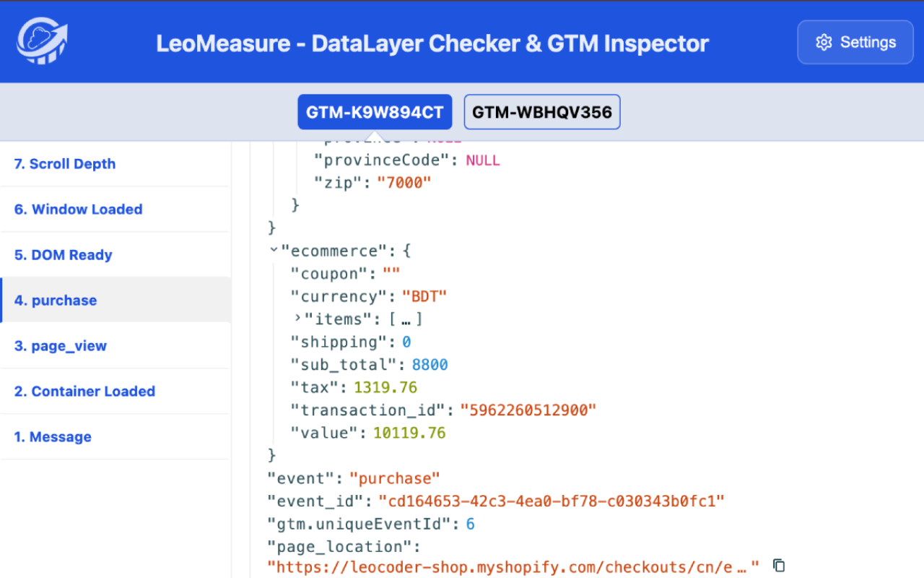Select the 2. Container Loaded event

[x=84, y=391]
